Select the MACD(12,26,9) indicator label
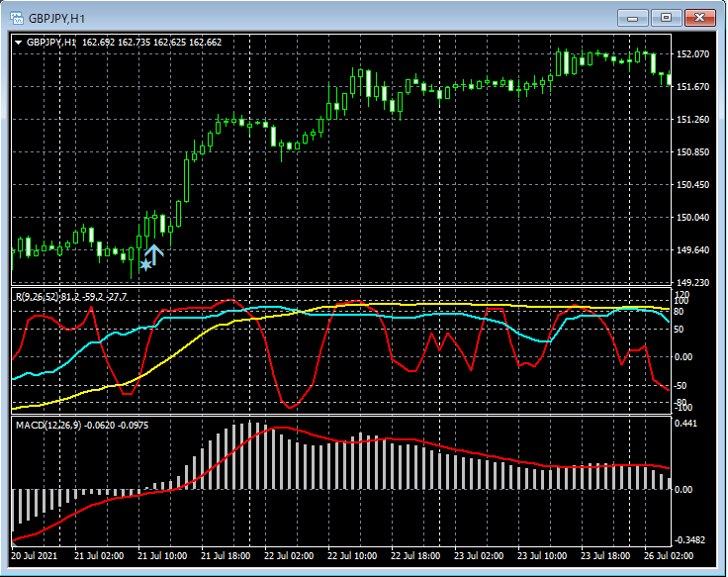This screenshot has width=728, height=577. [46, 425]
